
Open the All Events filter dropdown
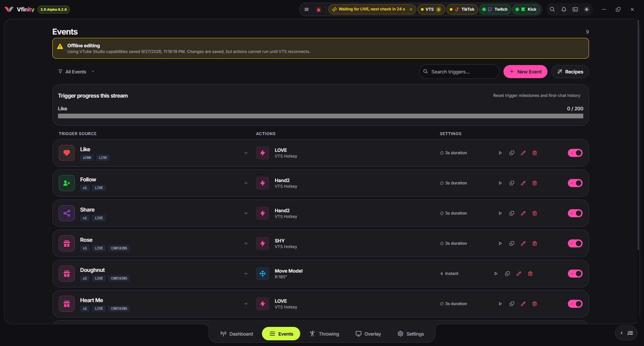tap(76, 72)
